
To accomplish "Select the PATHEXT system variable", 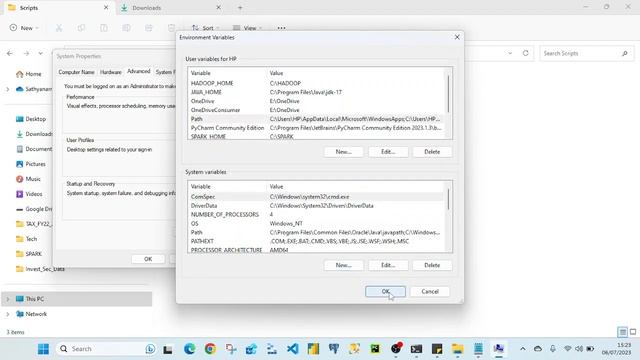I will (x=317, y=241).
